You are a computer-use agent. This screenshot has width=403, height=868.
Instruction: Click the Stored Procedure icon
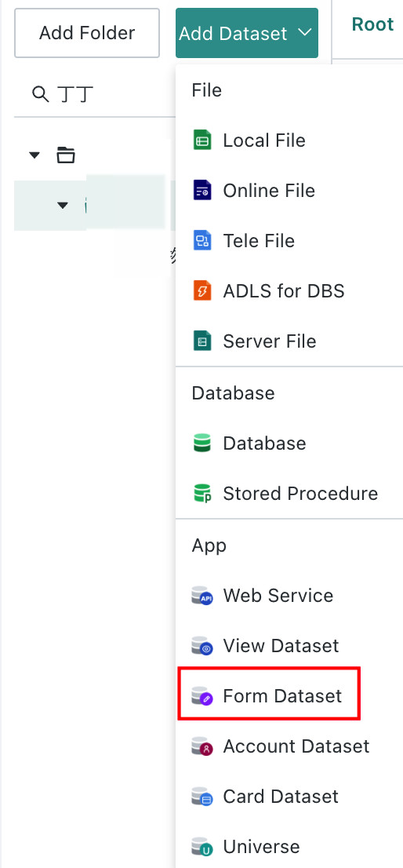(202, 493)
